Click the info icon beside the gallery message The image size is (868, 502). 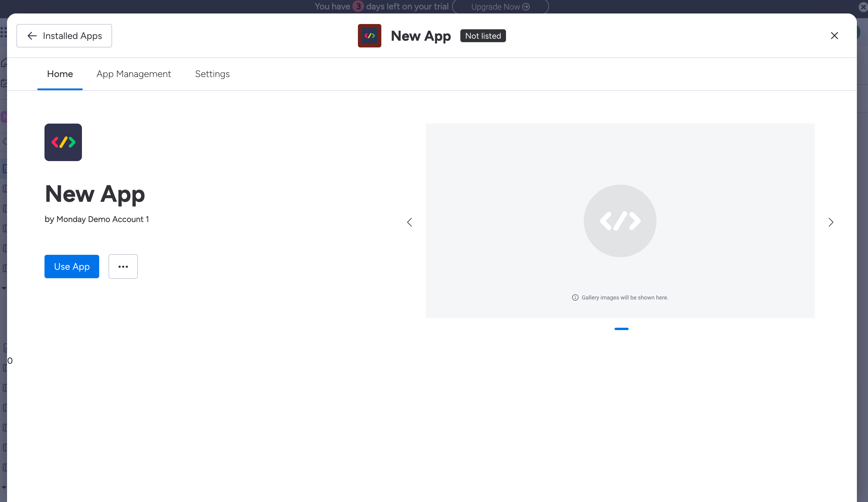575,297
